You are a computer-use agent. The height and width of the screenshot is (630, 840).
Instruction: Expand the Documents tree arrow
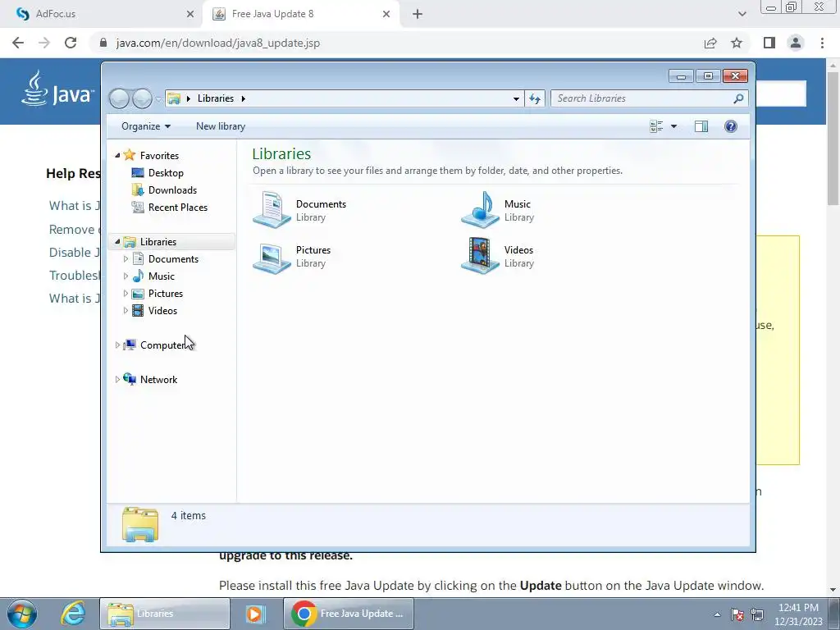click(126, 258)
